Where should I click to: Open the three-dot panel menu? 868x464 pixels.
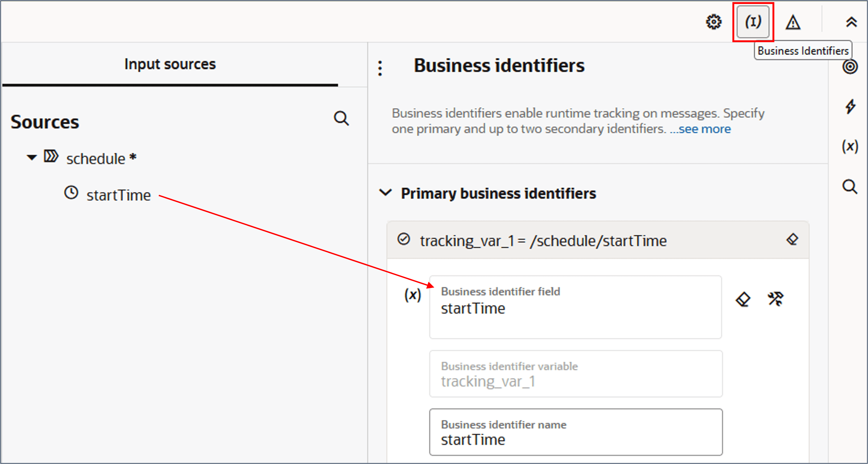[380, 68]
